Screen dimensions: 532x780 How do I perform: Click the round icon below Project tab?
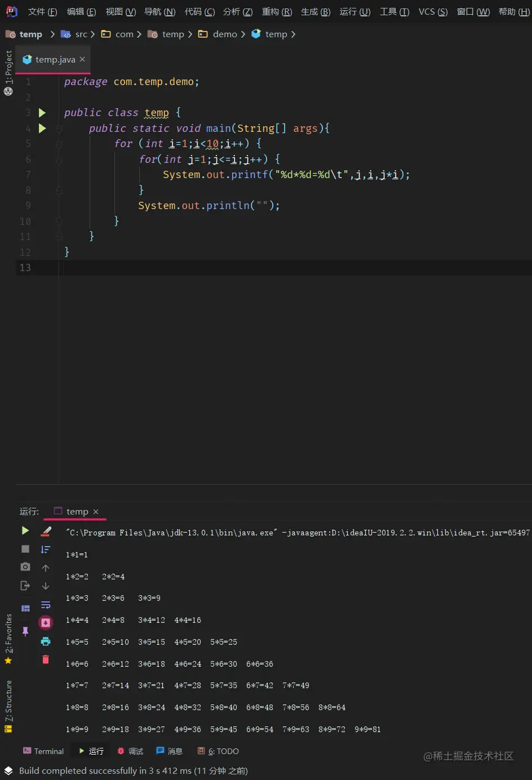point(8,91)
